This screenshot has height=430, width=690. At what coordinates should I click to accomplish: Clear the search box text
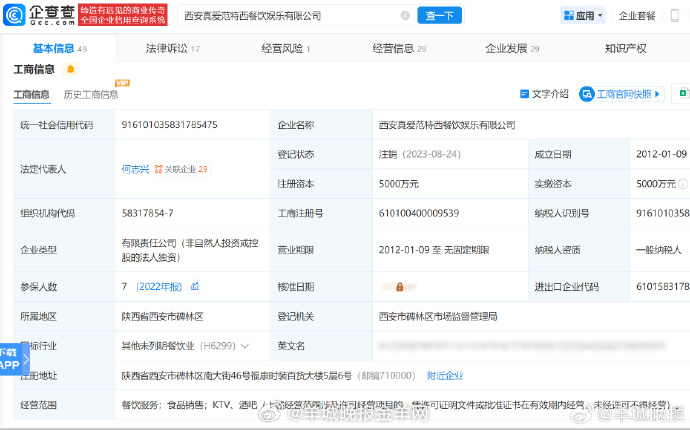pyautogui.click(x=405, y=16)
